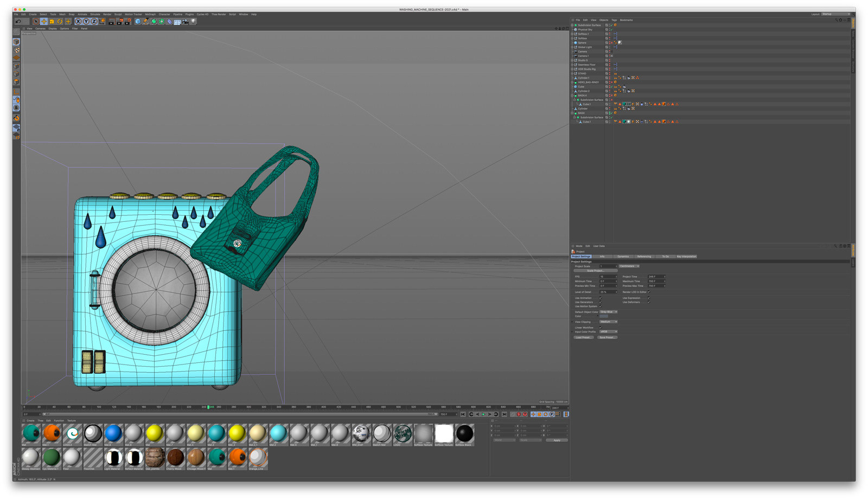The image size is (868, 499).
Task: Click the Render View clapperboard icon
Action: 112,22
